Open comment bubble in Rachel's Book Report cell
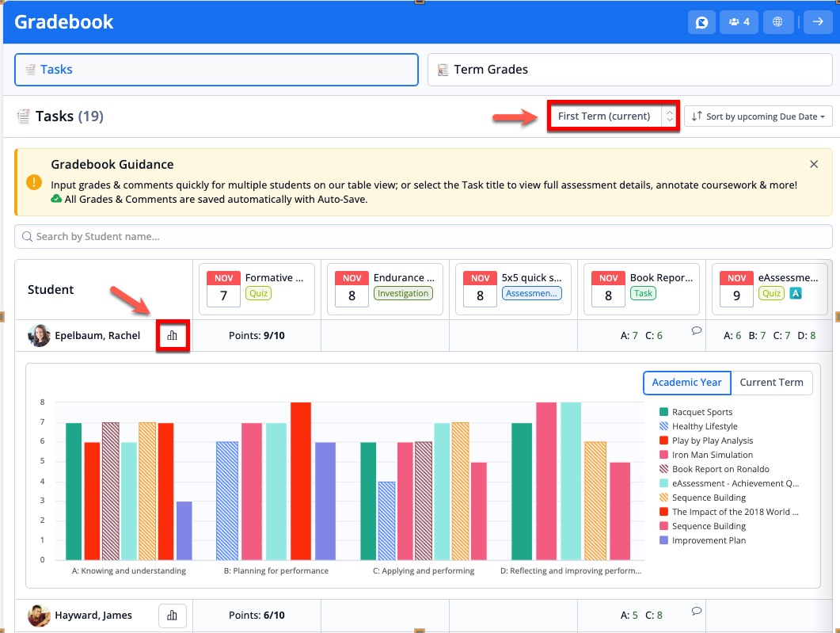The image size is (840, 633). pyautogui.click(x=697, y=331)
